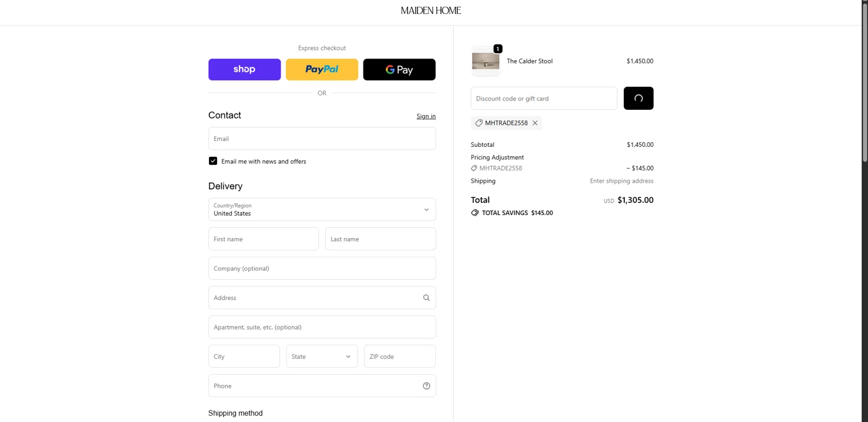This screenshot has width=868, height=422.
Task: Click the Maiden Home logo
Action: [x=431, y=10]
